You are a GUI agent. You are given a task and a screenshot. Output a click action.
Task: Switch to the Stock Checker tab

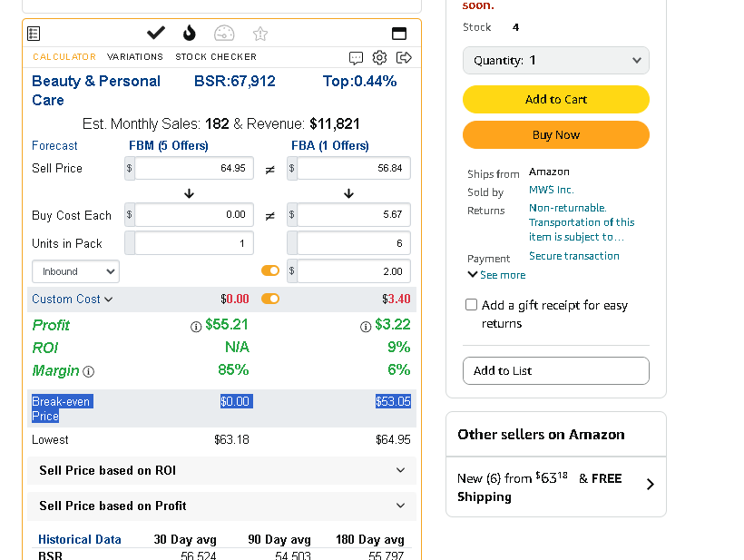[216, 57]
